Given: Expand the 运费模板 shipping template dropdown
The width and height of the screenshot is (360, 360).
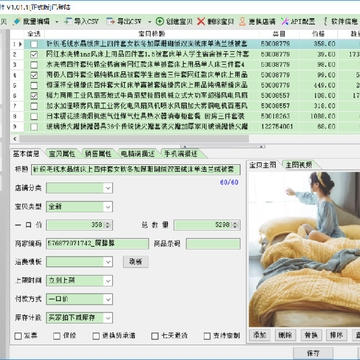Looking at the screenshot, I should pos(108,262).
